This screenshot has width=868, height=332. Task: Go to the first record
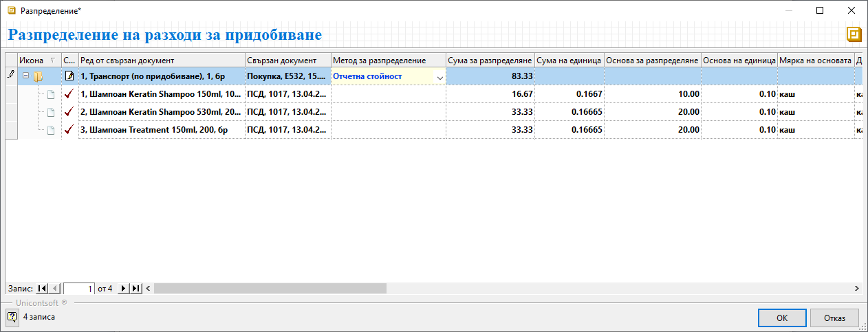pyautogui.click(x=42, y=289)
